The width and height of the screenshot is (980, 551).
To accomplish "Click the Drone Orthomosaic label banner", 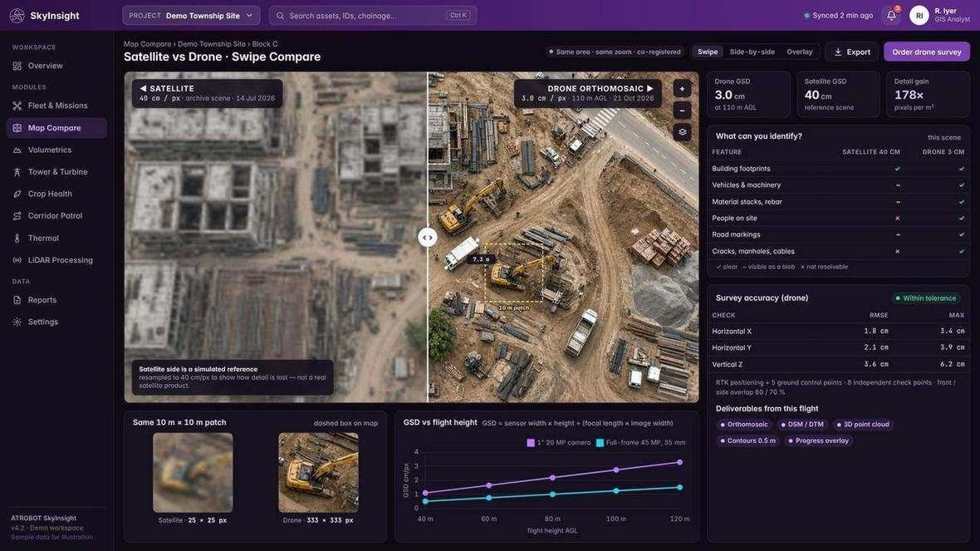I will [587, 93].
